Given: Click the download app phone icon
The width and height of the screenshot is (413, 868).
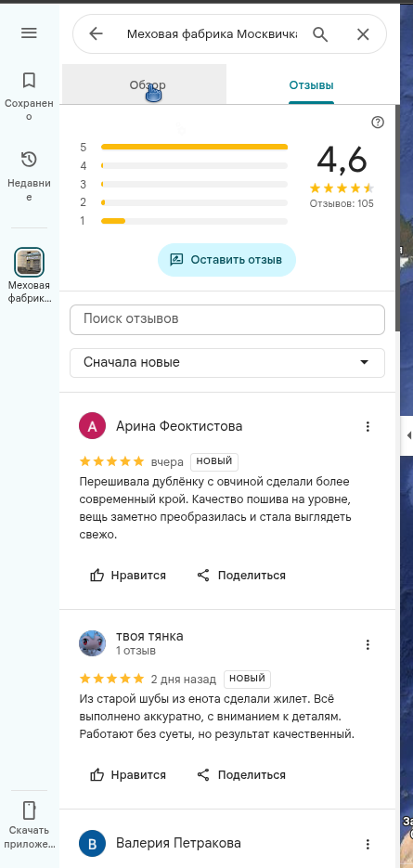Looking at the screenshot, I should [x=29, y=810].
